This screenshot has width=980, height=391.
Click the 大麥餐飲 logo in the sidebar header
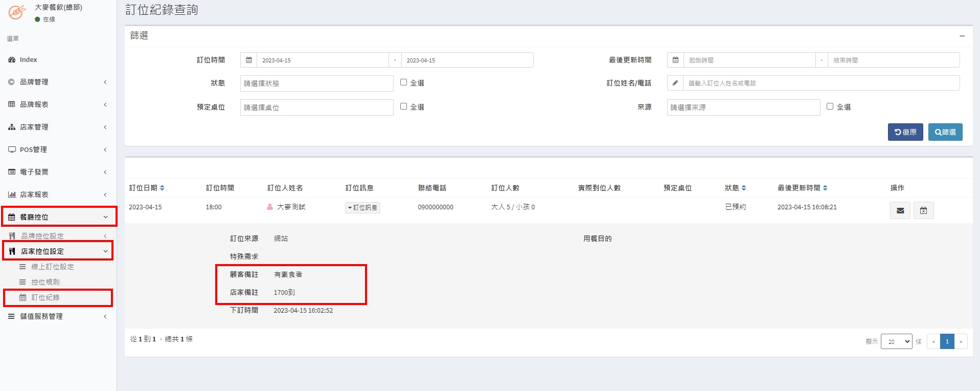[x=17, y=12]
